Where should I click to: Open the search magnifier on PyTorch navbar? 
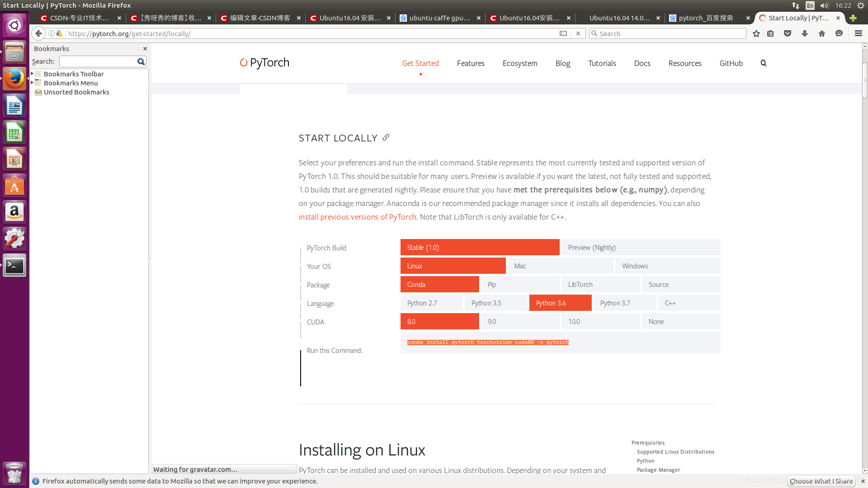coord(763,63)
